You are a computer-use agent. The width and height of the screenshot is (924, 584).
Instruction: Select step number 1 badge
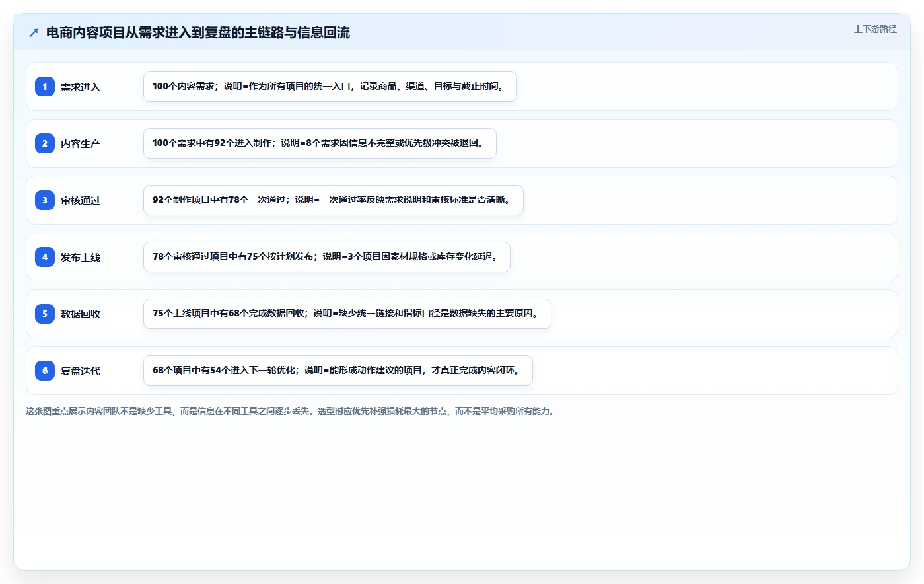click(x=45, y=87)
